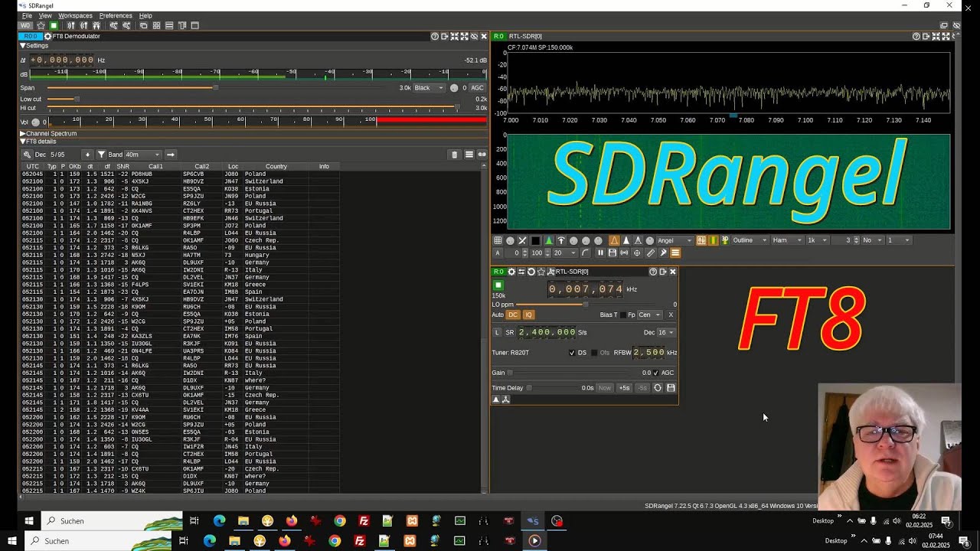Screen dimensions: 980x551
Task: Click the RTL-SDR channel tree icon at bottom
Action: click(505, 399)
